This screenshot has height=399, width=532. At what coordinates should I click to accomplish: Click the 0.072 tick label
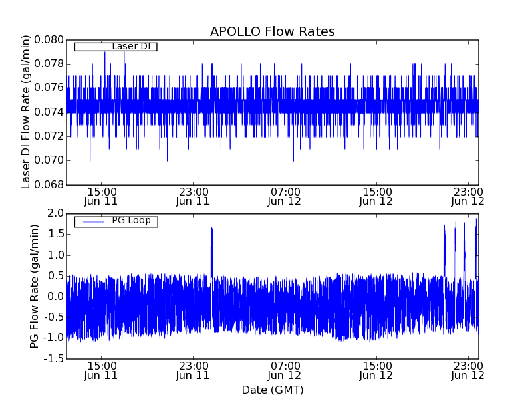pos(49,136)
